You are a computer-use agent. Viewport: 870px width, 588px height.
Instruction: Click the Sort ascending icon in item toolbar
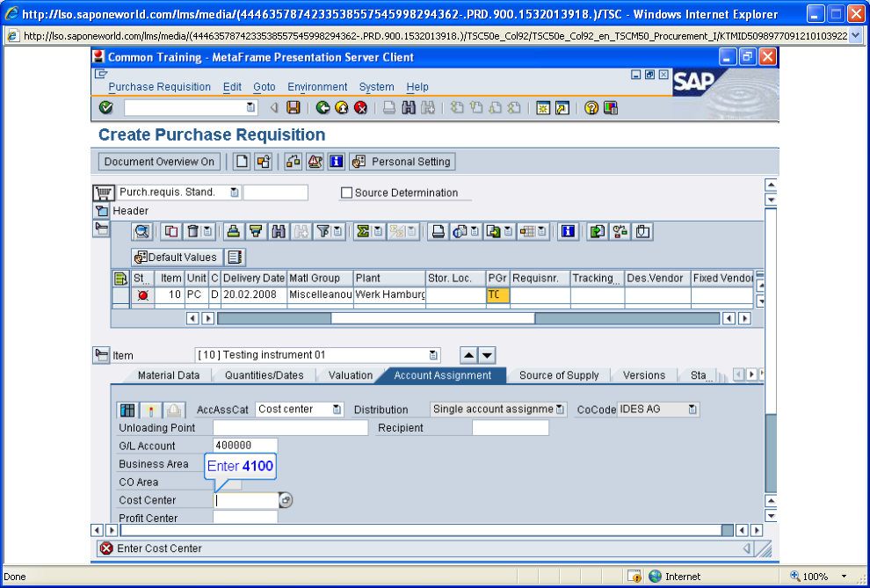pos(234,231)
